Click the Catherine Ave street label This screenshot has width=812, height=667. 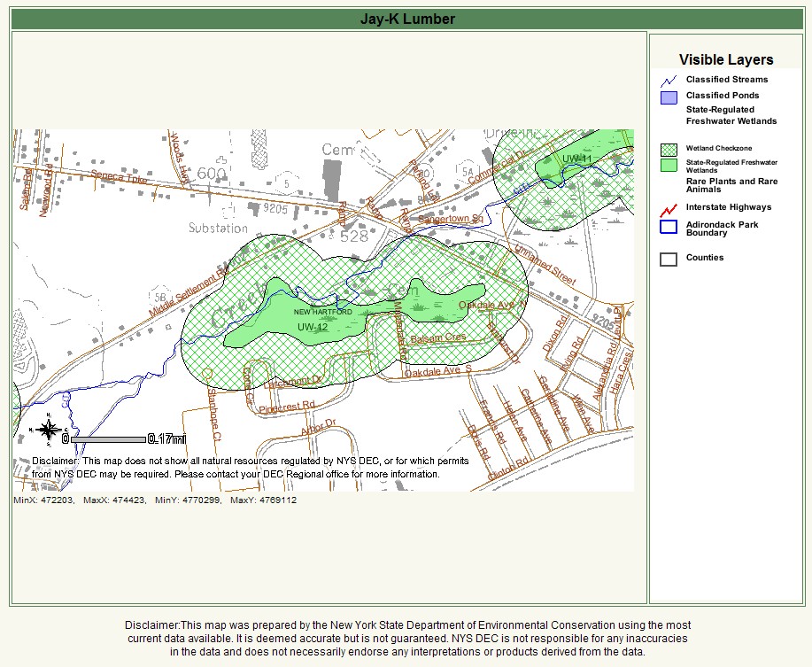pos(537,415)
